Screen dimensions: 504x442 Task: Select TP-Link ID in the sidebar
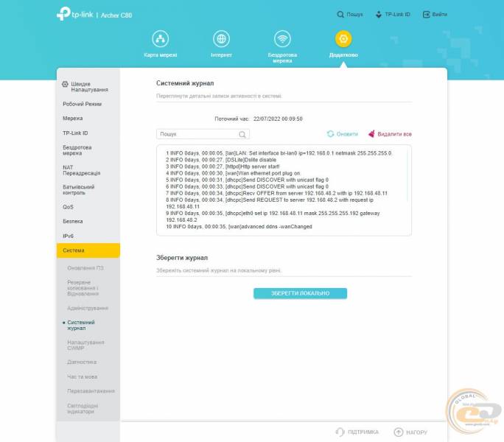pos(75,133)
